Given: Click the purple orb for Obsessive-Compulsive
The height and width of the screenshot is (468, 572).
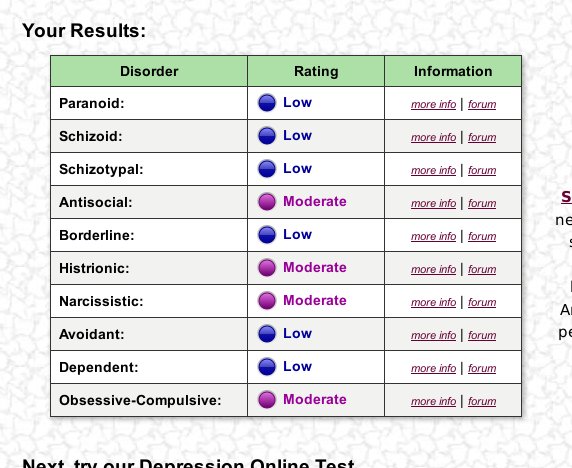Looking at the screenshot, I should (x=267, y=400).
